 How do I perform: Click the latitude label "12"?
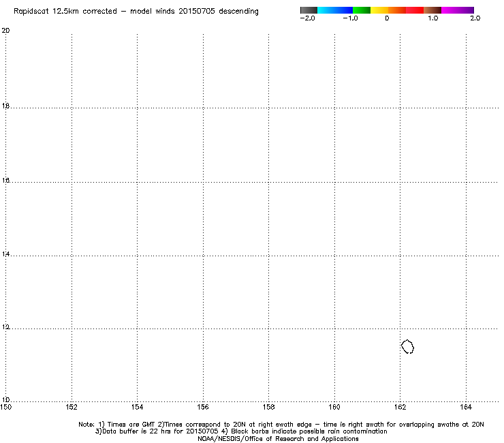[5, 327]
